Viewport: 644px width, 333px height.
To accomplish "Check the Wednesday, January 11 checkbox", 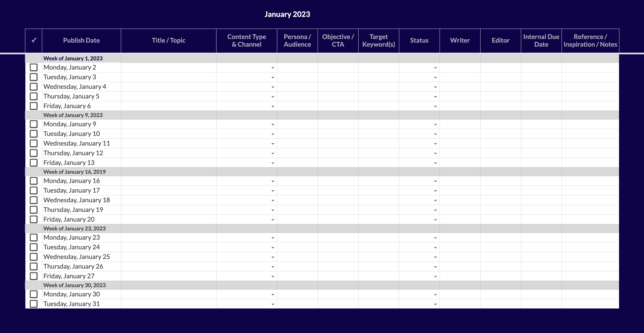I will 33,143.
